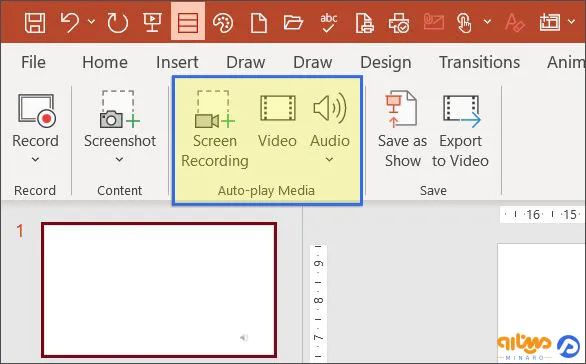586x364 pixels.
Task: Click the color palette icon
Action: (223, 22)
